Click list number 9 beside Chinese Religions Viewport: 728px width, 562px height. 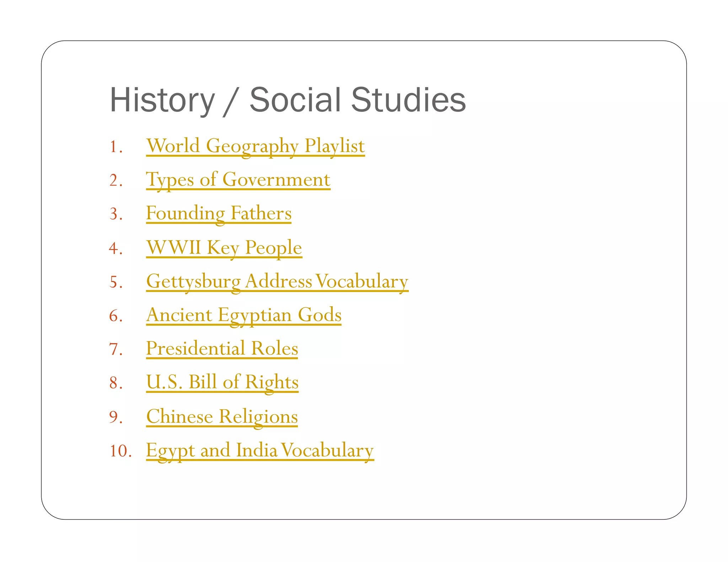pyautogui.click(x=116, y=417)
